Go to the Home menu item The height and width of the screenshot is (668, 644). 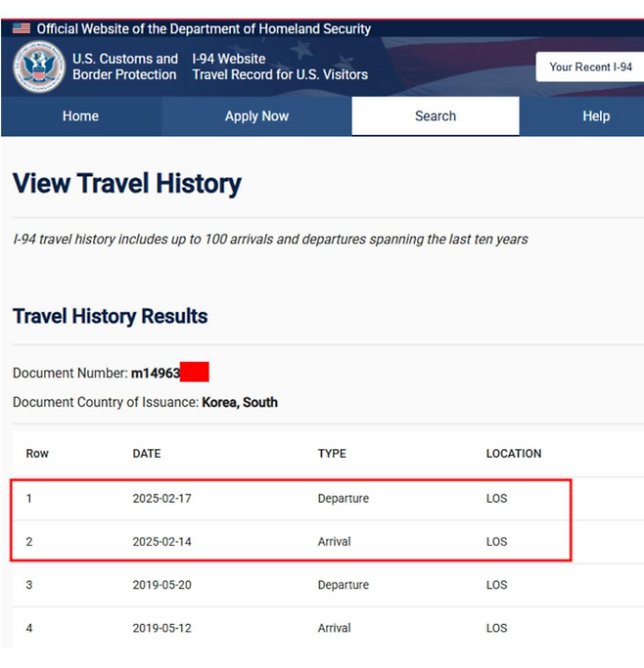coord(80,116)
